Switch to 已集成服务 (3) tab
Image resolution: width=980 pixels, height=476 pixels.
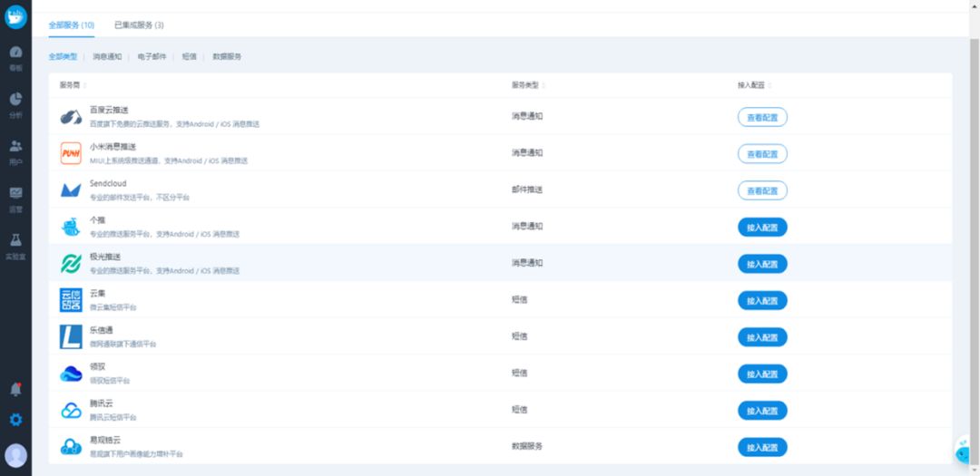tap(139, 25)
